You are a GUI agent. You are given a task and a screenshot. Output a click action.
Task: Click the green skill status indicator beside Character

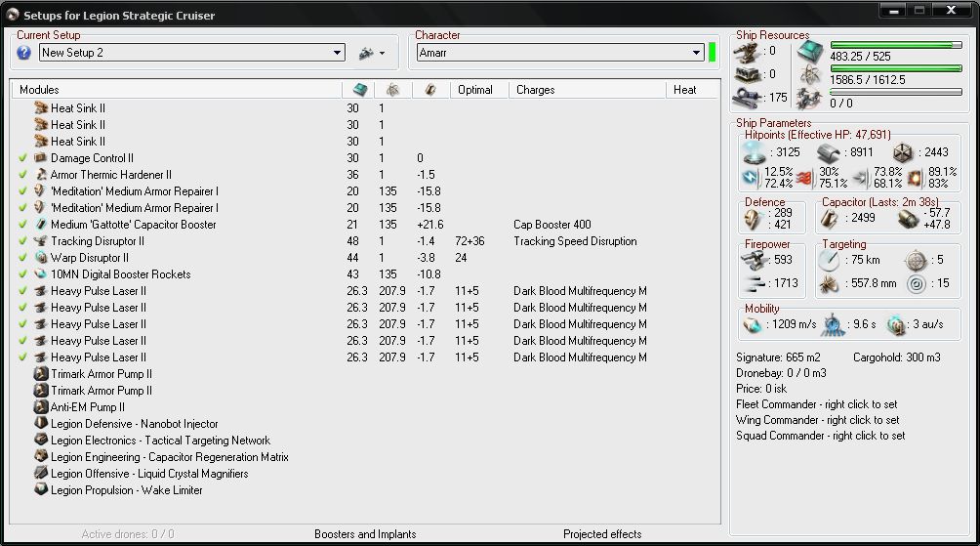tap(712, 53)
